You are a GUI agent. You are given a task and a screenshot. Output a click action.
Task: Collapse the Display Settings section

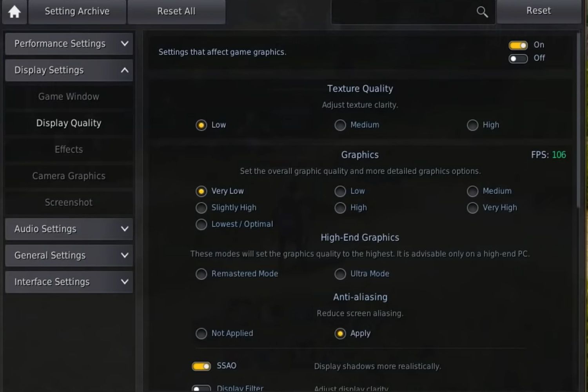(x=69, y=70)
